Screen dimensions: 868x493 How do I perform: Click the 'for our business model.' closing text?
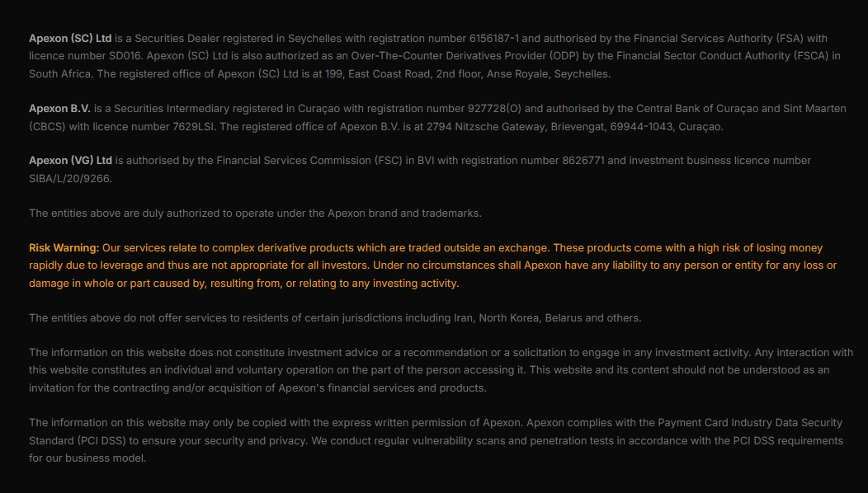coord(87,458)
